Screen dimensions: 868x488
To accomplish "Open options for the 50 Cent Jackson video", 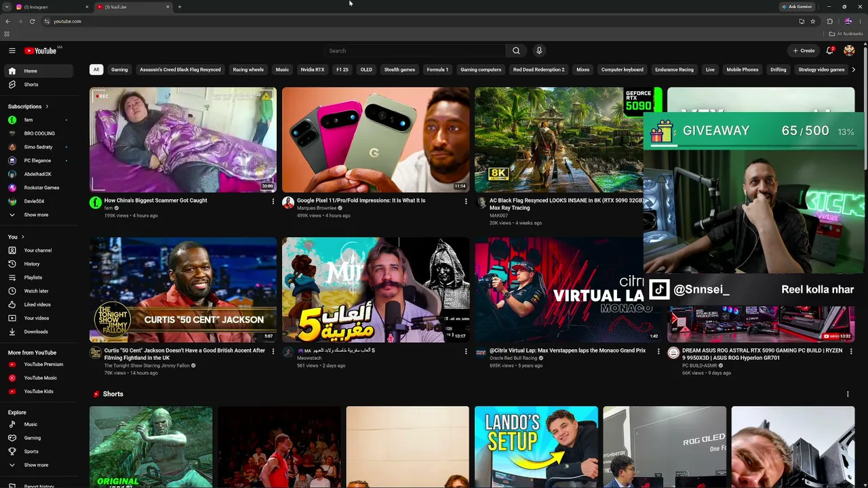I will [273, 351].
